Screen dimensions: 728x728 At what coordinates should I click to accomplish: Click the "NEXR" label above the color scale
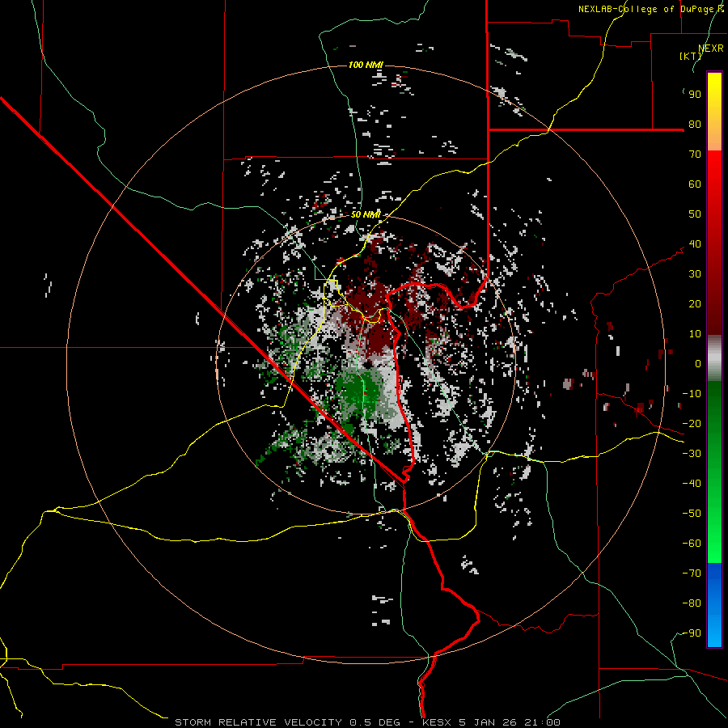pyautogui.click(x=711, y=49)
